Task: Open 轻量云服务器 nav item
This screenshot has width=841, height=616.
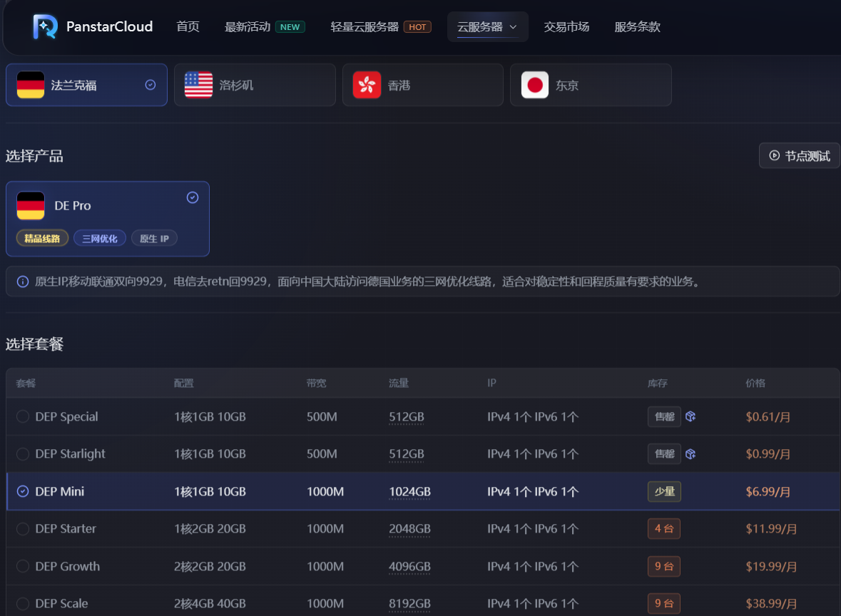Action: click(x=365, y=27)
